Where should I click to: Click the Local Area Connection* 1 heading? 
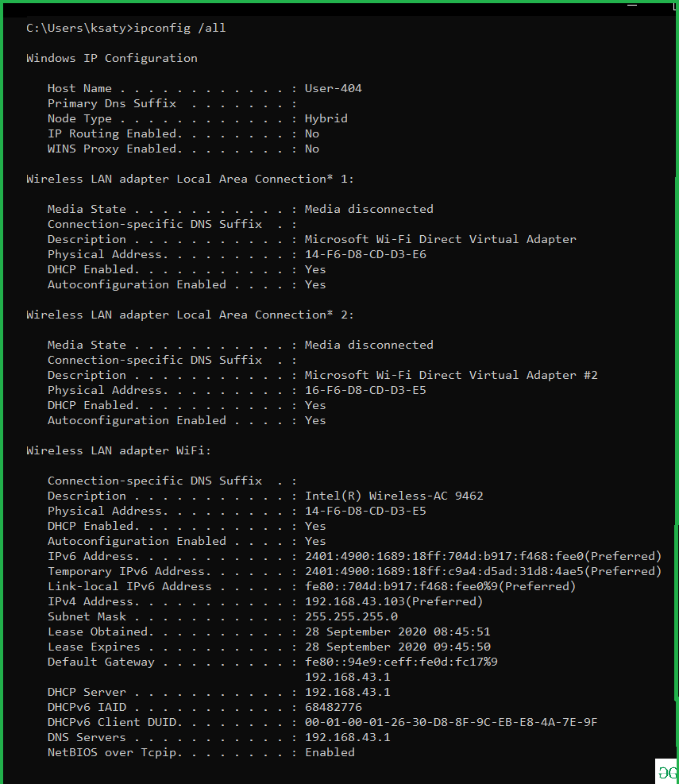pyautogui.click(x=190, y=179)
